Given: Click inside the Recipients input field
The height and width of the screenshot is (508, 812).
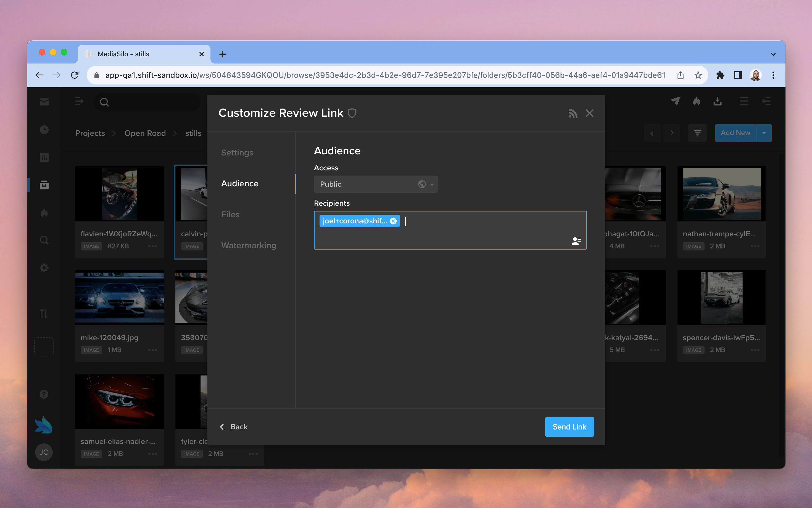Looking at the screenshot, I should pyautogui.click(x=450, y=230).
